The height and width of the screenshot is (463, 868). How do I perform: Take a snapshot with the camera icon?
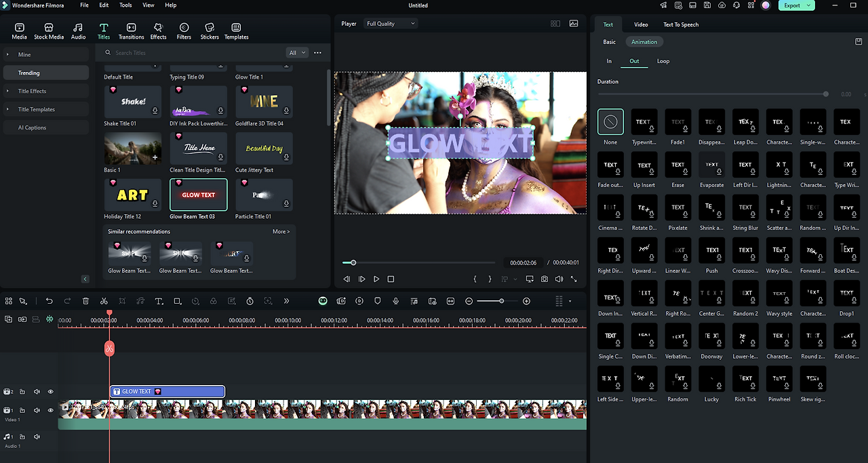click(545, 279)
